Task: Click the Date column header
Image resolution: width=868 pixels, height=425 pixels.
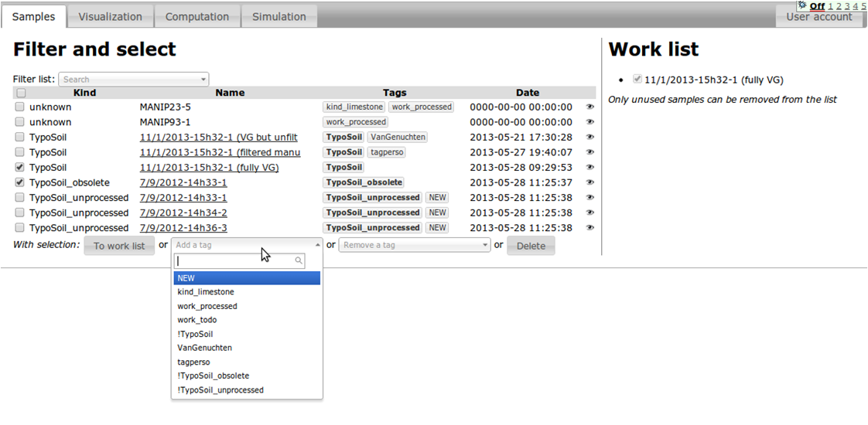Action: pos(528,93)
